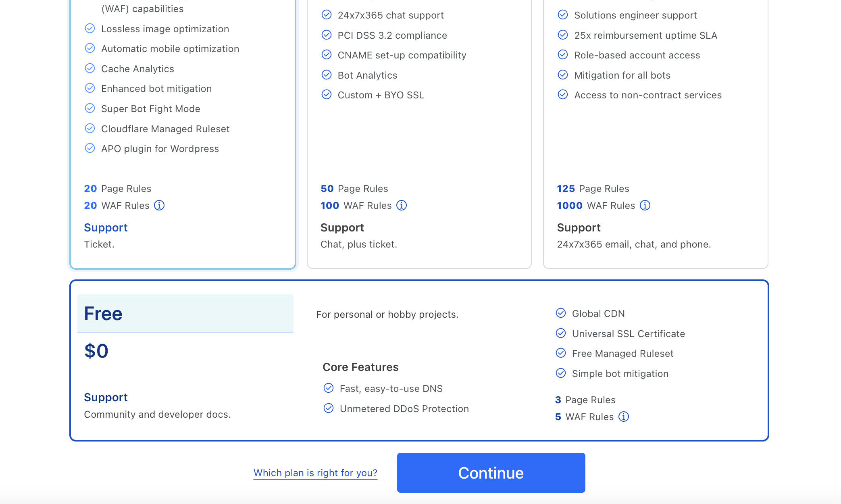Click checkmark icon next to Cache Analytics
Viewport: 841px width, 504px height.
coord(90,69)
